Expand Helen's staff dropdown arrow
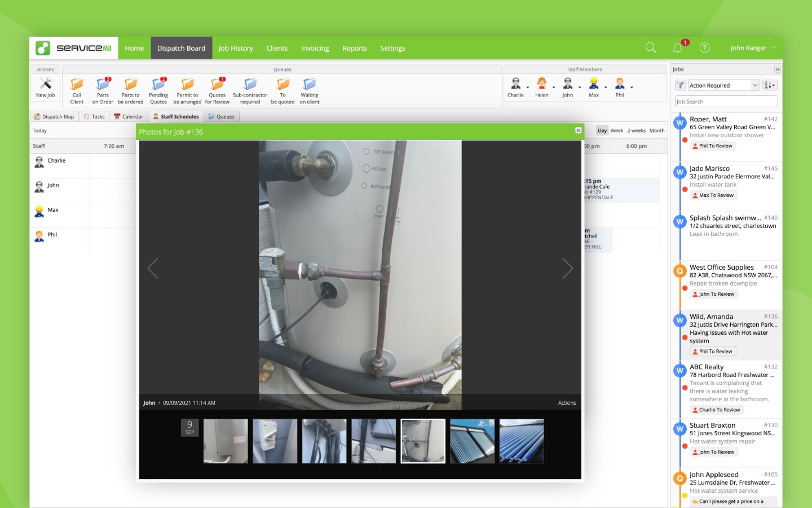Screen dimensions: 812x508 [554, 87]
